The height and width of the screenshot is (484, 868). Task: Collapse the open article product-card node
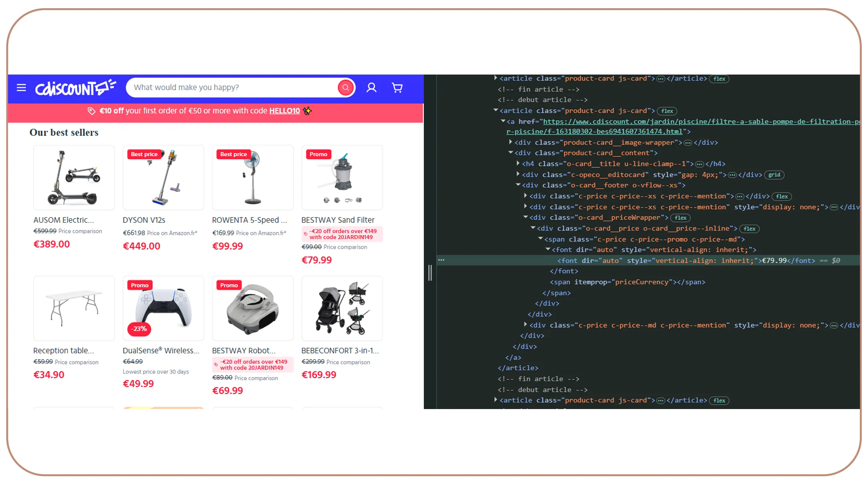495,111
